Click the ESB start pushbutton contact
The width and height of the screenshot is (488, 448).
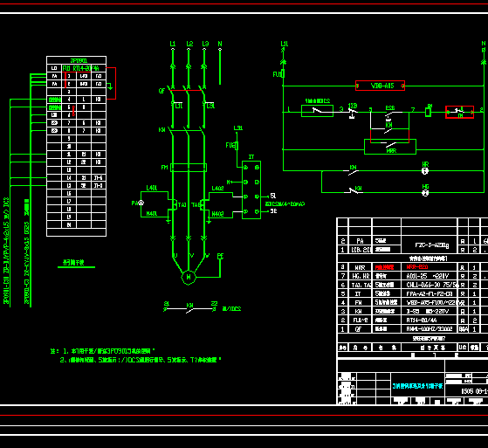point(389,113)
